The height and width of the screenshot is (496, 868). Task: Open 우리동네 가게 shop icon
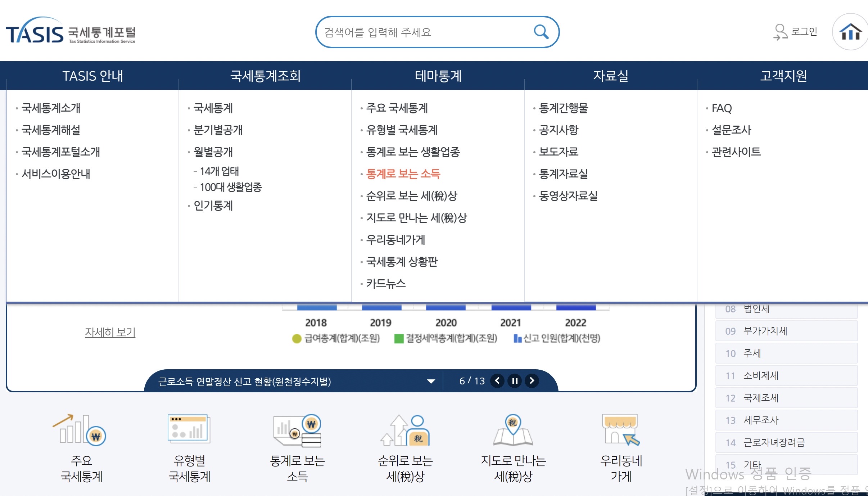pos(621,430)
